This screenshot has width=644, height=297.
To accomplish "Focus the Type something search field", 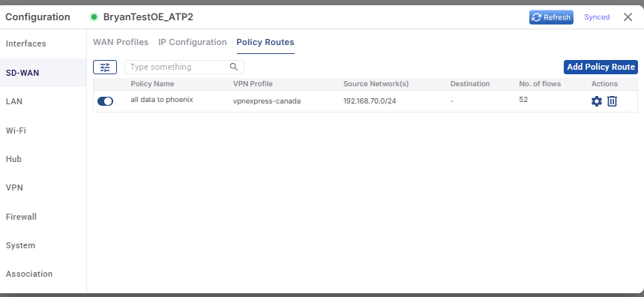I will pyautogui.click(x=184, y=67).
